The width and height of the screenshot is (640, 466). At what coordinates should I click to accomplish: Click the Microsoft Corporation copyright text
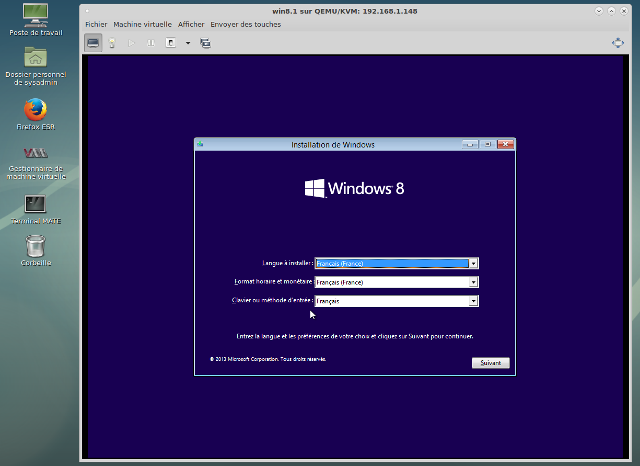point(268,359)
